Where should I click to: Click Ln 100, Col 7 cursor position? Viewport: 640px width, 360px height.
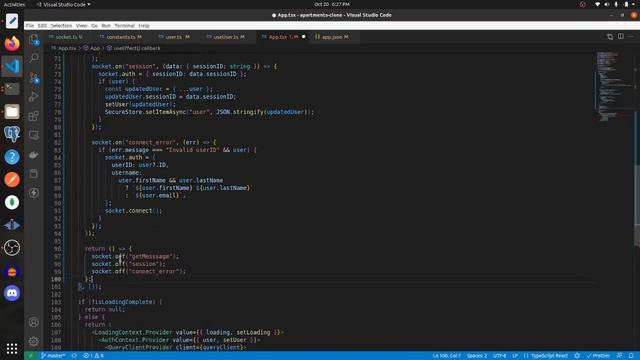point(447,356)
